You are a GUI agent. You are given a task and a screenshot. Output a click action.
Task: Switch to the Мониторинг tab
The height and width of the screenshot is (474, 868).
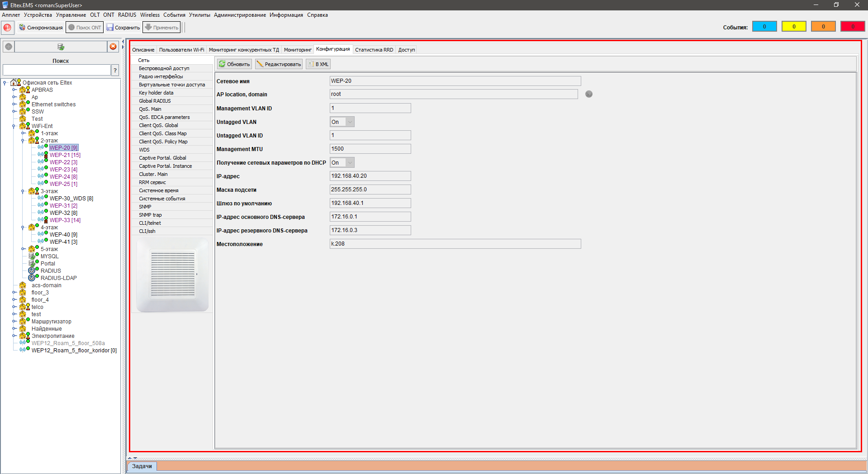click(297, 50)
